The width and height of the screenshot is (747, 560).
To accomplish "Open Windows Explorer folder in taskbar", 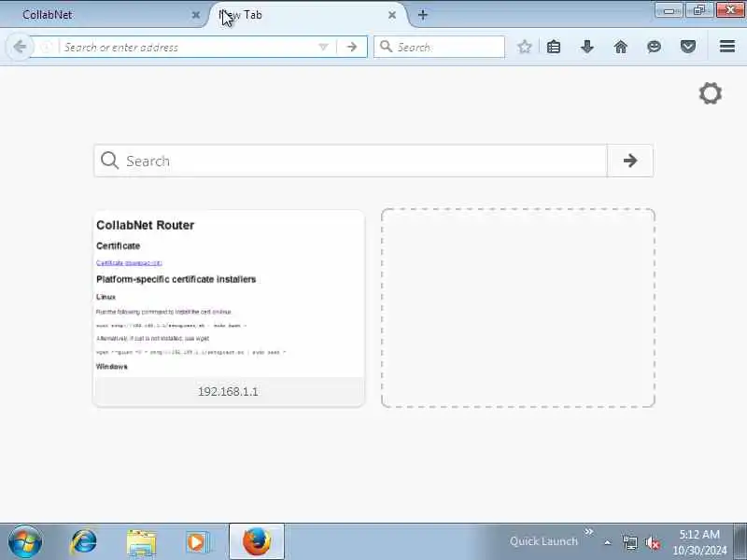I will [141, 542].
